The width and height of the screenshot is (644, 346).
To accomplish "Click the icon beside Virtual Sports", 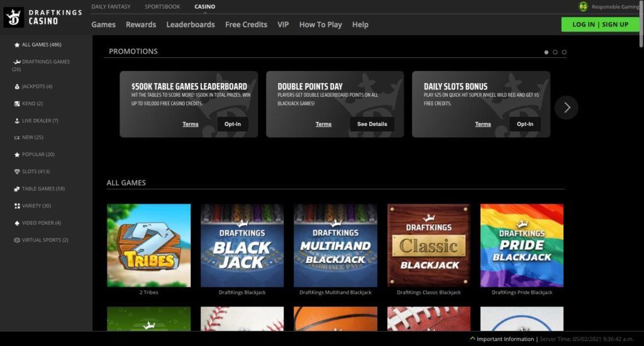I will pos(17,240).
